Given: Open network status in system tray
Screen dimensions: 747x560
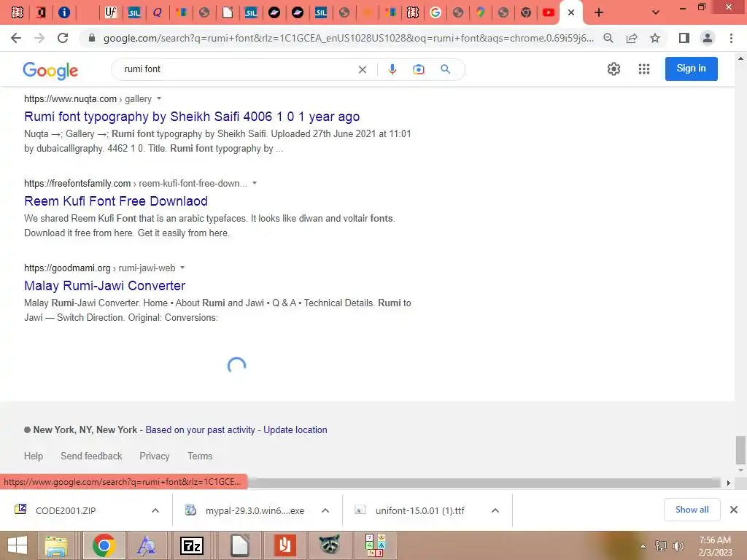Looking at the screenshot, I should tap(660, 546).
